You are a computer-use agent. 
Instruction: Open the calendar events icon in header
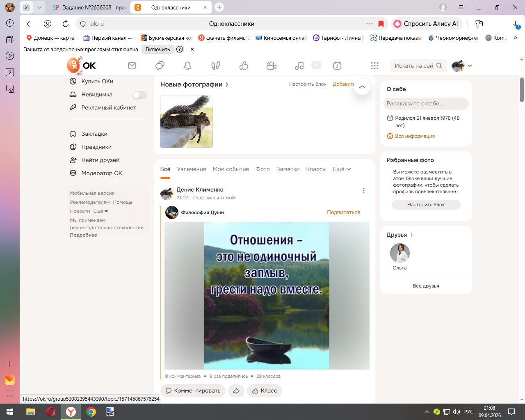[337, 66]
